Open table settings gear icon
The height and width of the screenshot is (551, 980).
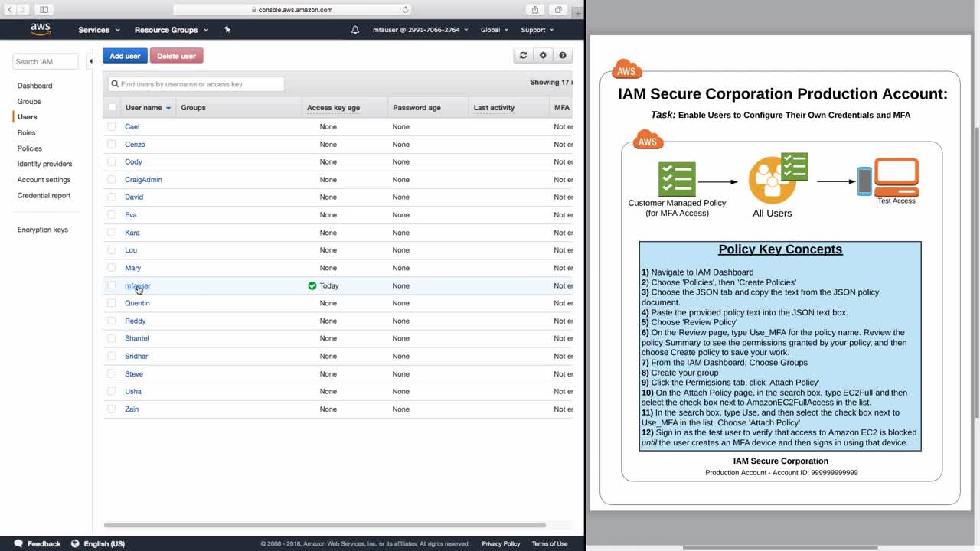543,55
